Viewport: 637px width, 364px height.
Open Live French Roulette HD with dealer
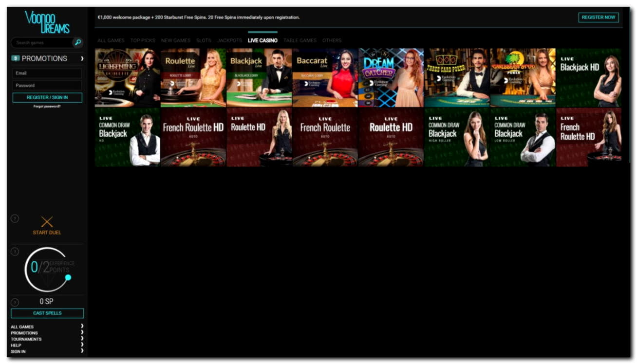[x=589, y=137]
